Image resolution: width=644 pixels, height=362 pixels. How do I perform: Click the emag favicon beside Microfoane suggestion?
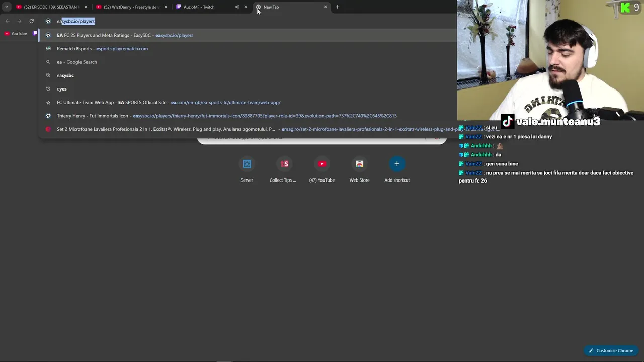(48, 129)
